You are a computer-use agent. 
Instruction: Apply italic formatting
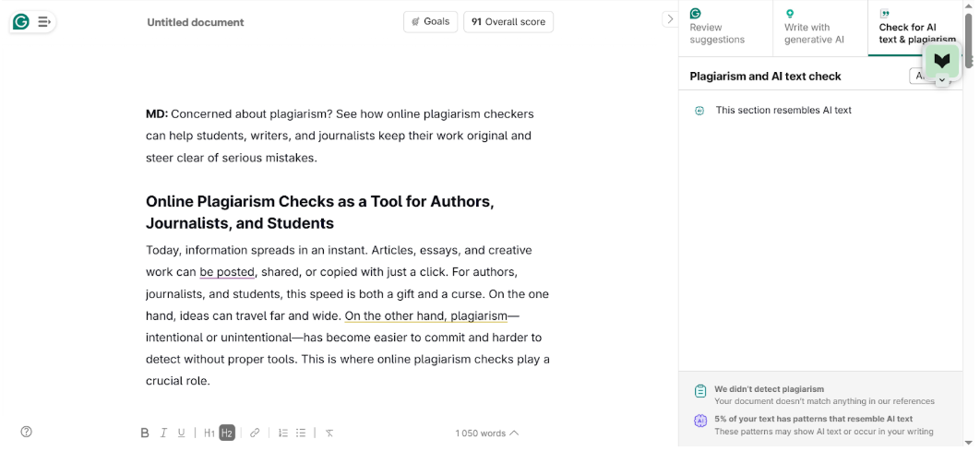click(x=163, y=433)
